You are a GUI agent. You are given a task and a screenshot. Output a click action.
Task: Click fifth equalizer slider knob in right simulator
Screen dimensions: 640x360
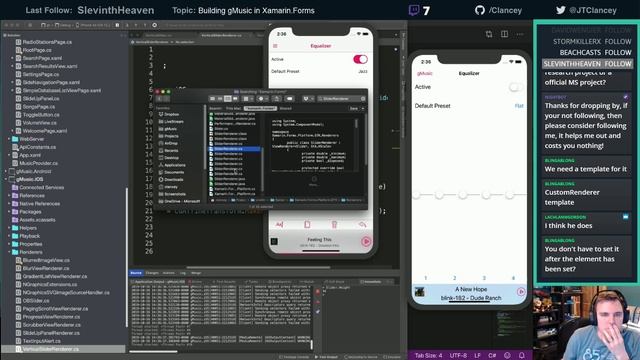(509, 195)
